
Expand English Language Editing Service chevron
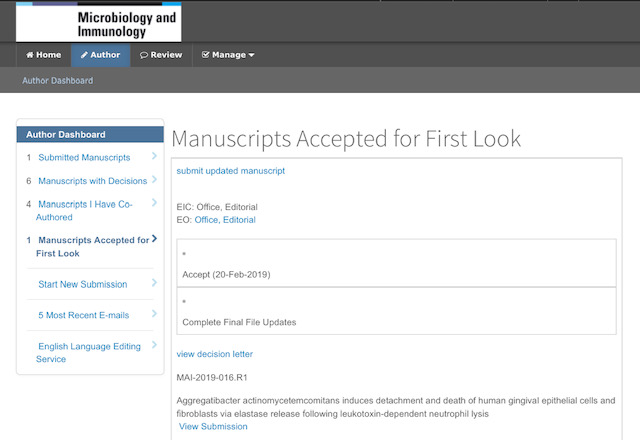coord(154,345)
